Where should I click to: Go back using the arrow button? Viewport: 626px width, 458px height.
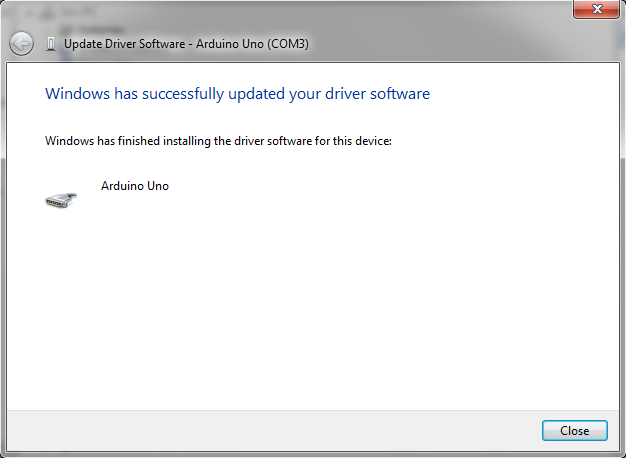click(x=21, y=44)
